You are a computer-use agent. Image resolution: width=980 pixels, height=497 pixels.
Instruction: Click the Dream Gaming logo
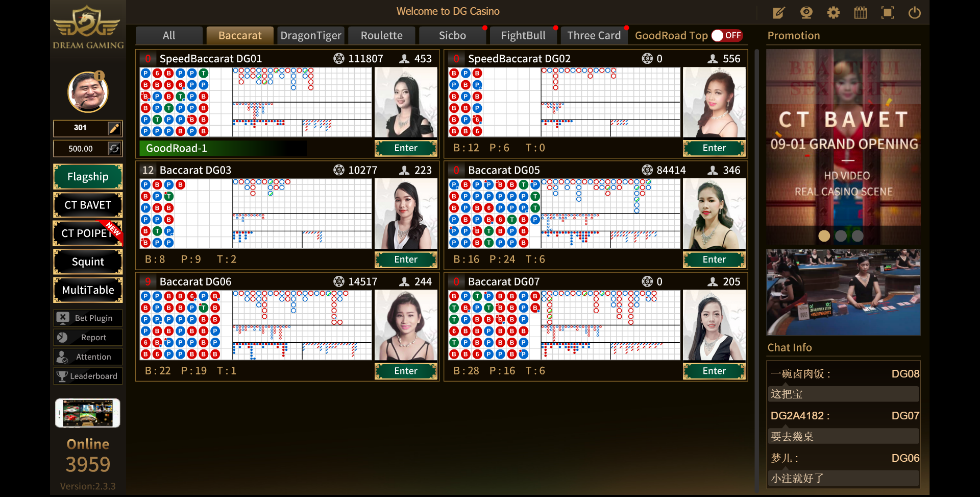point(88,27)
